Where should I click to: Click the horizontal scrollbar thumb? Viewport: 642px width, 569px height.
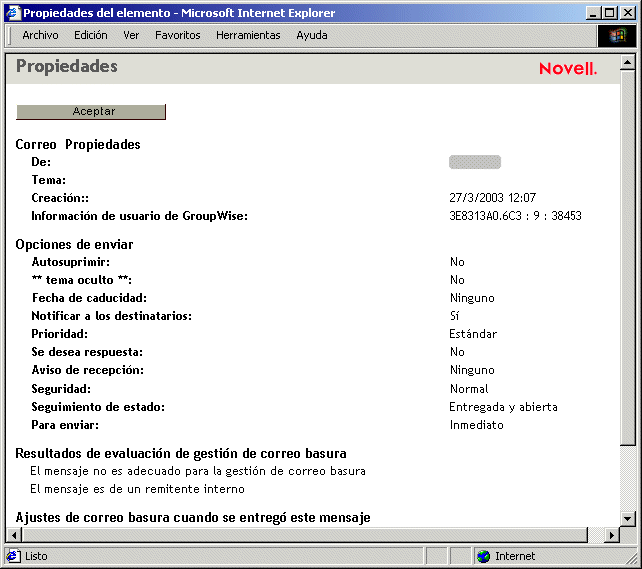point(305,535)
